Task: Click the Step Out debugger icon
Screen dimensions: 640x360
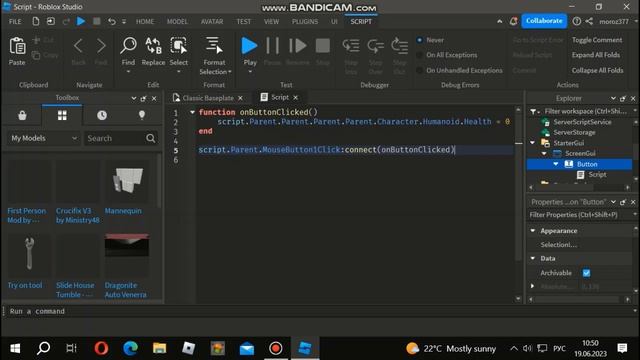Action: pyautogui.click(x=400, y=46)
